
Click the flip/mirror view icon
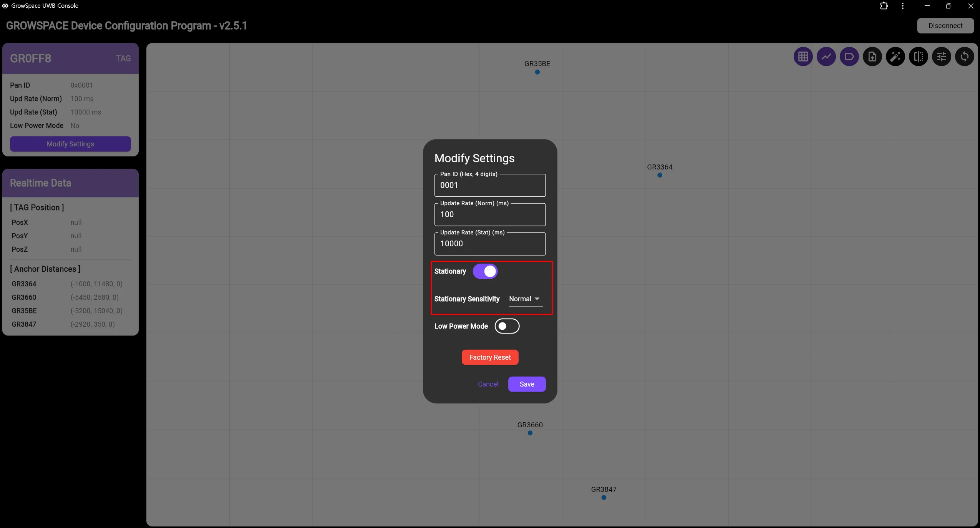[x=918, y=57]
